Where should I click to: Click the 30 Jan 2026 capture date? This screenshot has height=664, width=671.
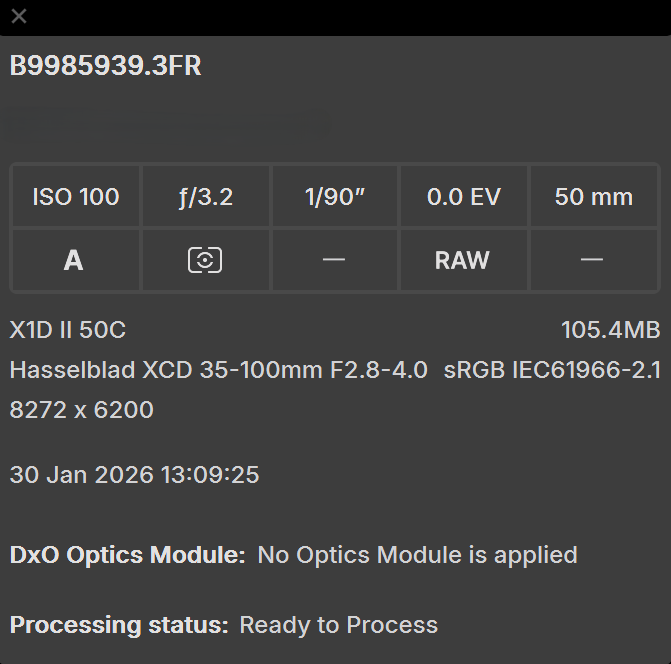[134, 474]
